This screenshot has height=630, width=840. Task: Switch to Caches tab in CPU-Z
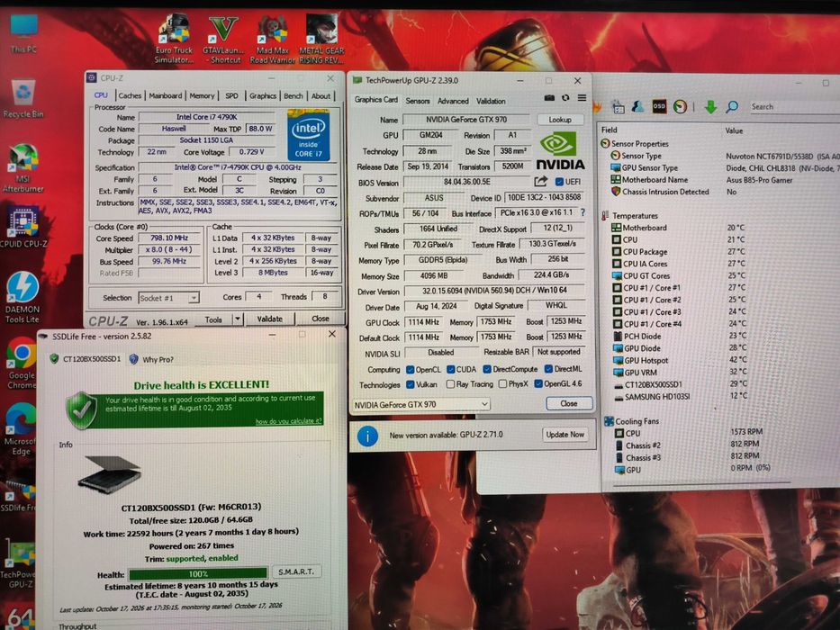click(x=130, y=96)
